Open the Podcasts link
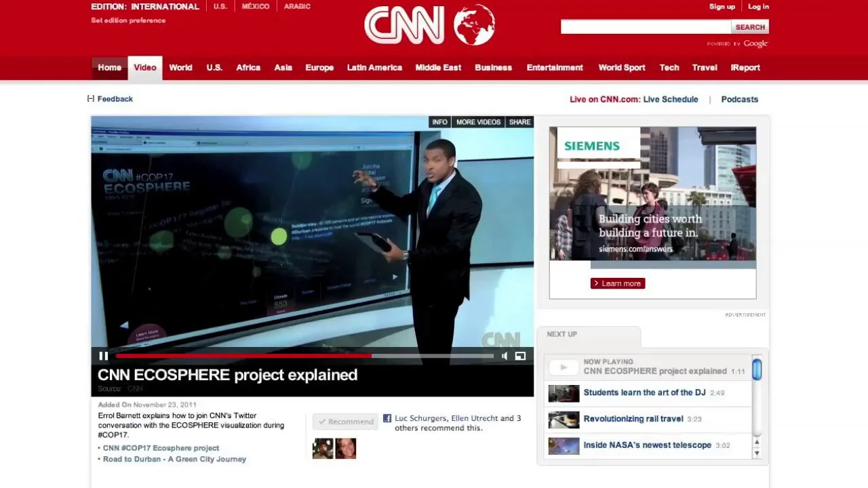The width and height of the screenshot is (868, 488). [x=740, y=99]
